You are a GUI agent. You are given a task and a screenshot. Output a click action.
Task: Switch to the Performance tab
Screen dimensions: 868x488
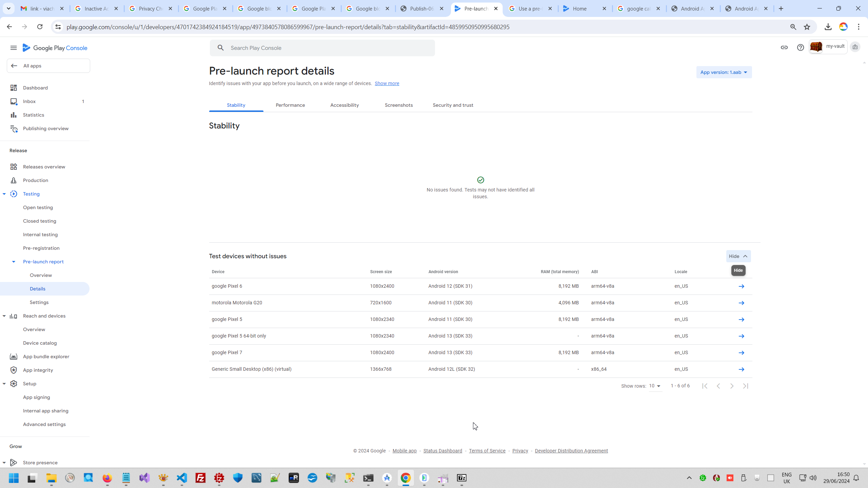(x=290, y=105)
